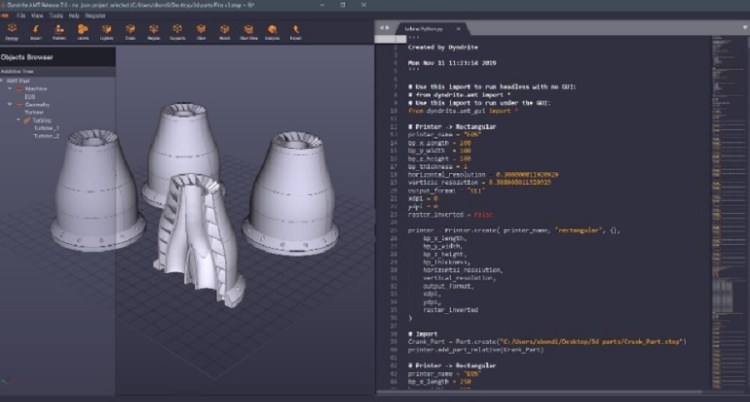The height and width of the screenshot is (402, 750).
Task: Collapse the Geometry node in tree
Action: point(10,104)
